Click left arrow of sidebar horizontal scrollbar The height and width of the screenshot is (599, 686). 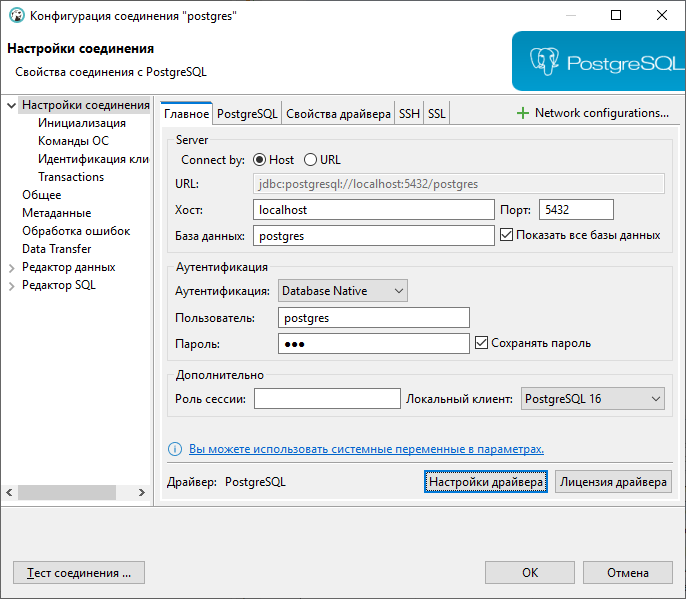coord(9,492)
